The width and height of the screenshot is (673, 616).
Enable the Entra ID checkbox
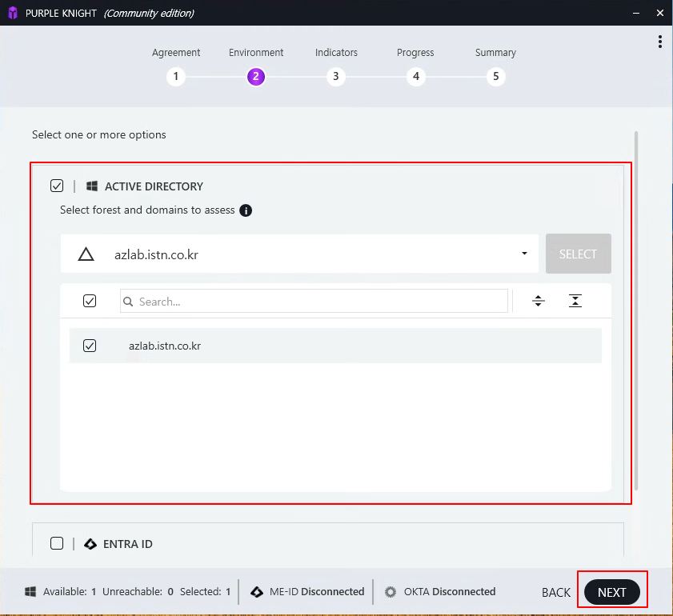57,543
